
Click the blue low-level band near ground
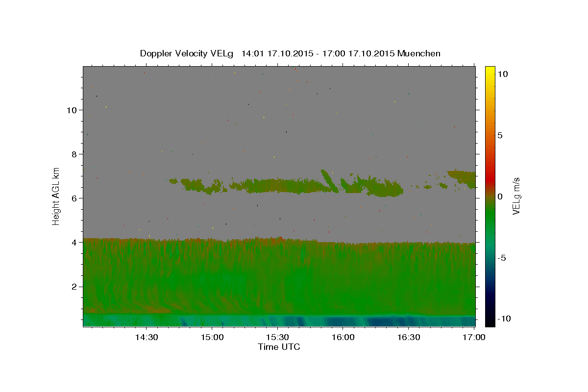coord(279,320)
